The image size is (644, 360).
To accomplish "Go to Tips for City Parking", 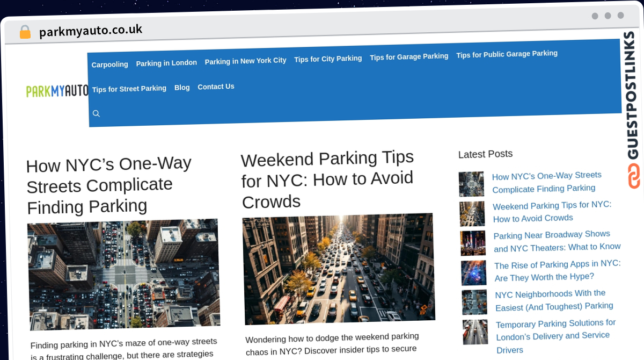I will [328, 59].
